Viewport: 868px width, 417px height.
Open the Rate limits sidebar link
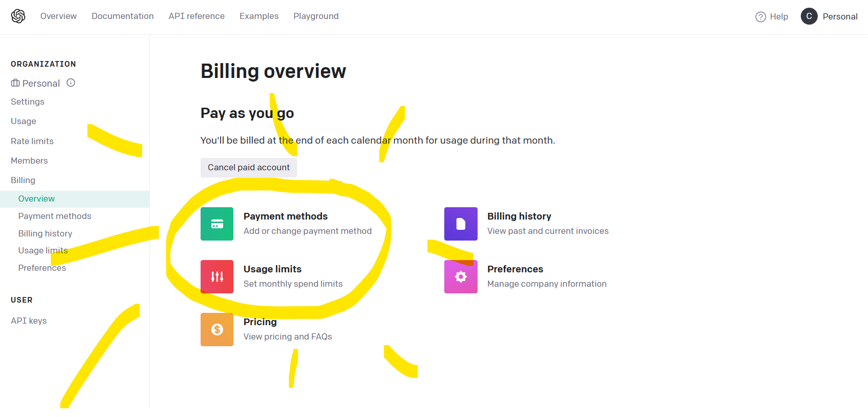[32, 141]
